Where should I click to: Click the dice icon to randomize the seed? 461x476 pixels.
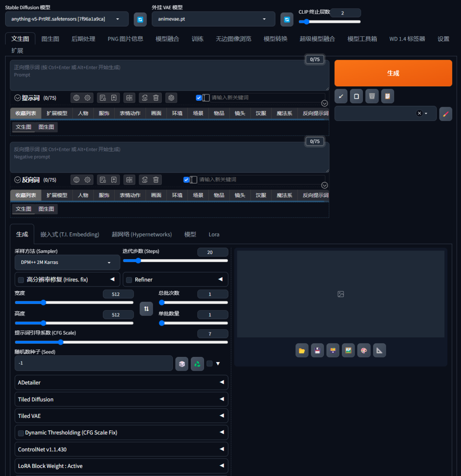click(181, 363)
